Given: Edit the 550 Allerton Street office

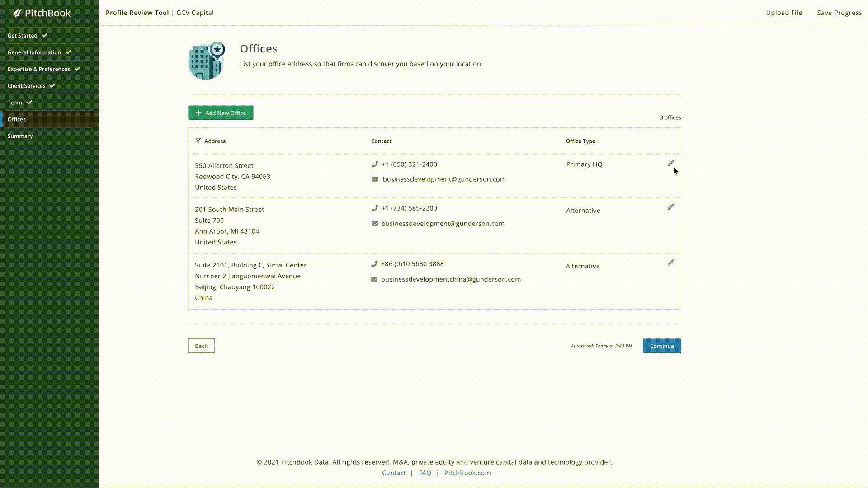Looking at the screenshot, I should tap(671, 163).
